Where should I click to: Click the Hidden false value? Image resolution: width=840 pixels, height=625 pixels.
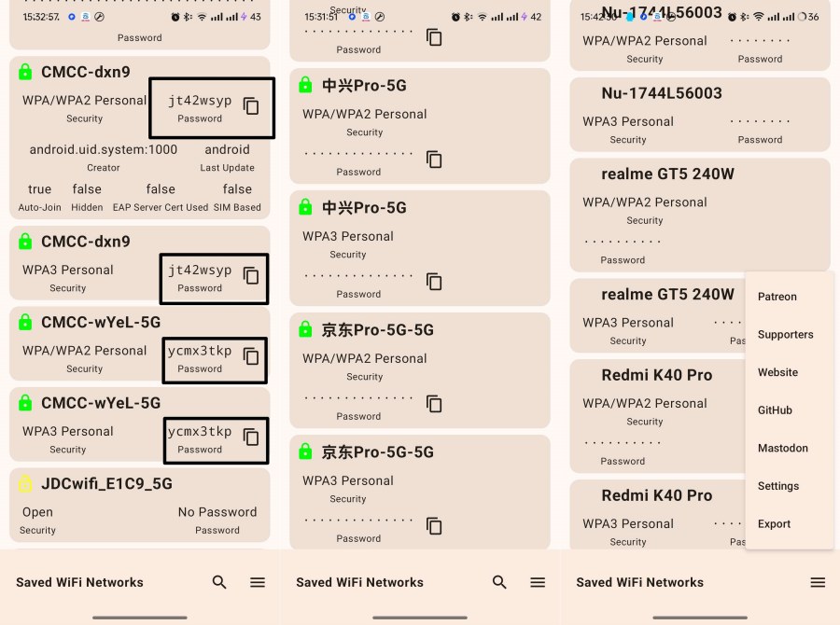point(87,189)
